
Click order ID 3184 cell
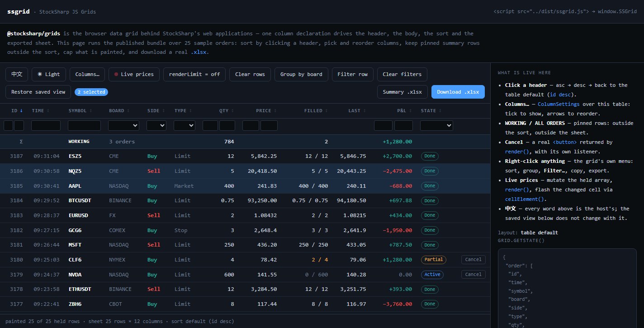click(16, 200)
